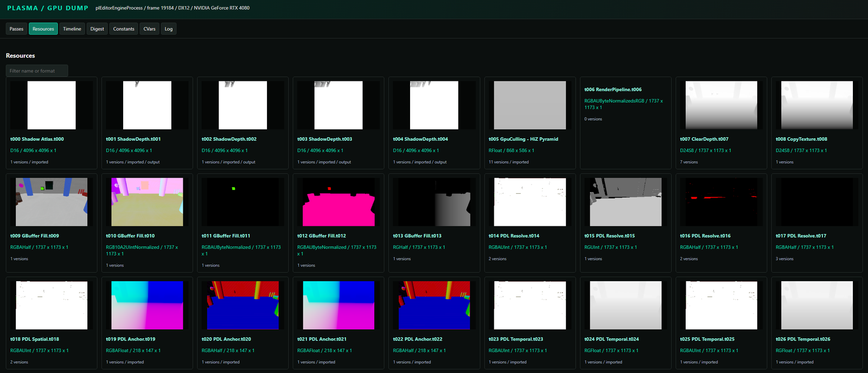The height and width of the screenshot is (373, 868).
Task: Open t022 PDL Anchor thumbnail
Action: pos(434,305)
